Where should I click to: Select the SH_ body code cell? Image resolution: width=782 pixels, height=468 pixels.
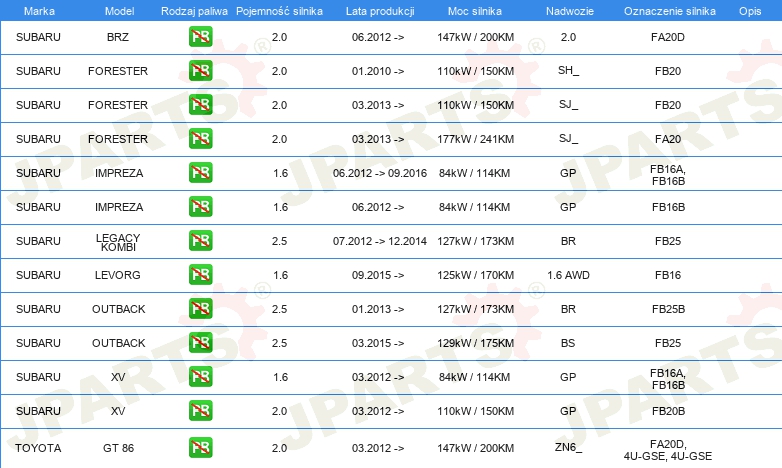point(569,70)
